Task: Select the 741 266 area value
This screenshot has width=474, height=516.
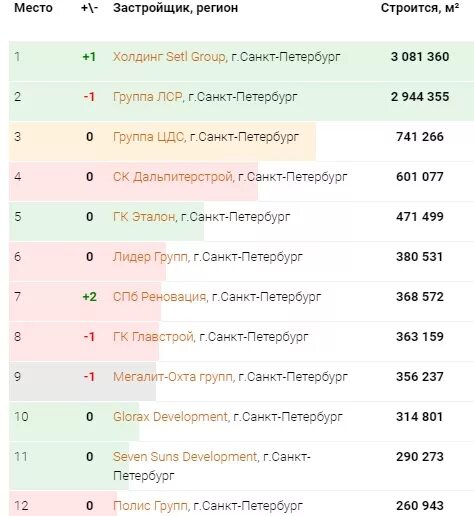Action: pyautogui.click(x=420, y=137)
